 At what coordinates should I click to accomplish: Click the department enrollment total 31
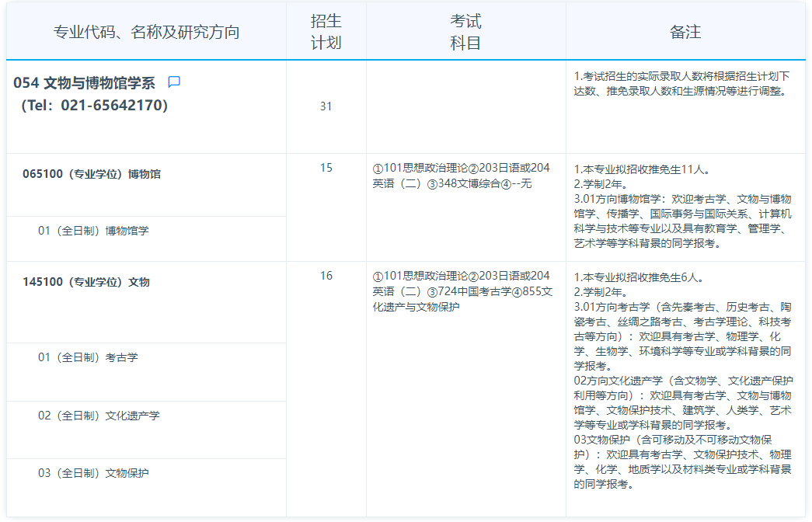(326, 106)
